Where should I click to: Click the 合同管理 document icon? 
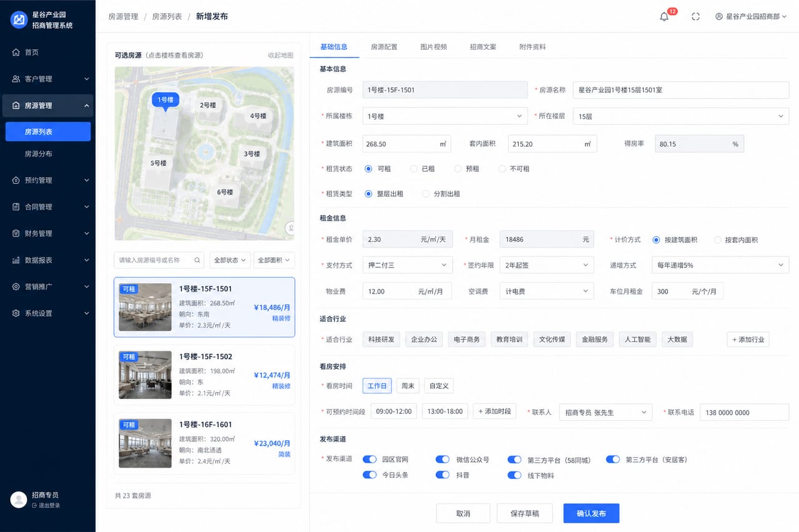click(16, 207)
